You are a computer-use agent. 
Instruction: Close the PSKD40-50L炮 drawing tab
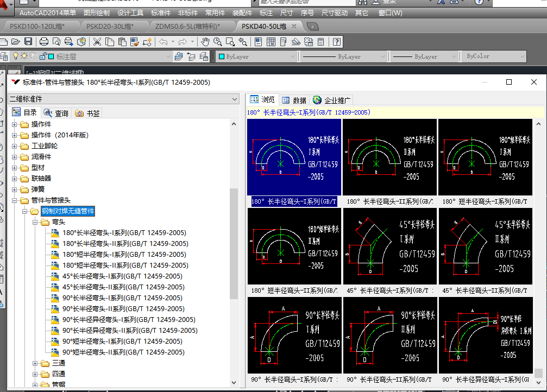(294, 26)
